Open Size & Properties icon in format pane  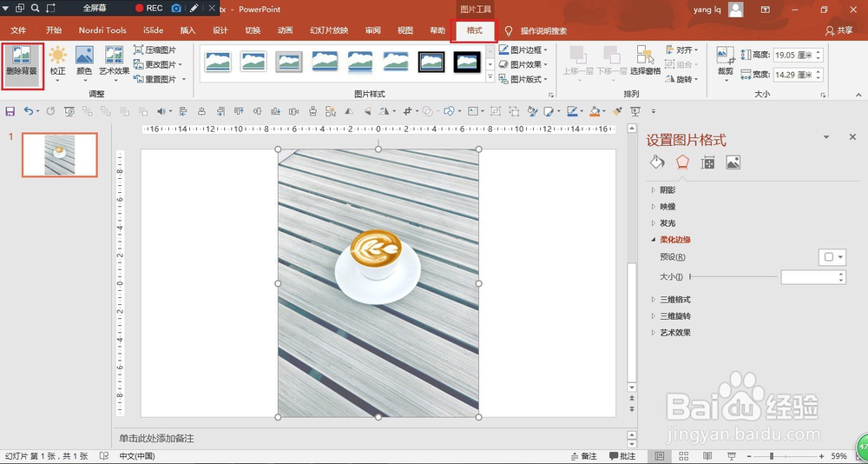[707, 162]
